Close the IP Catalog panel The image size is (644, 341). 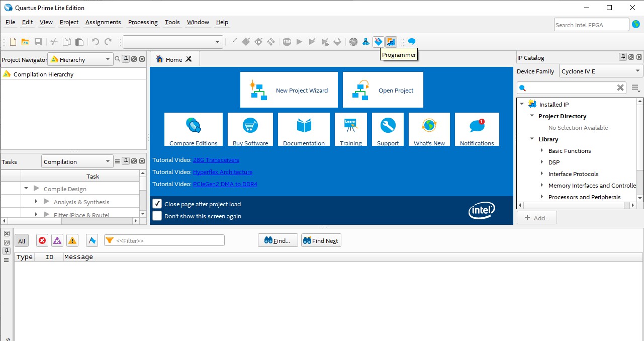coord(639,57)
